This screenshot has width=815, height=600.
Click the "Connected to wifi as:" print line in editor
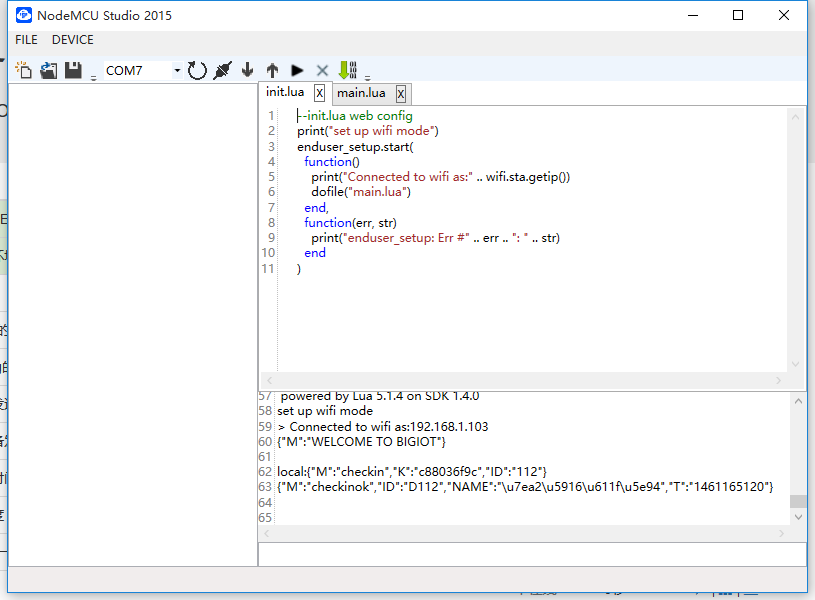pyautogui.click(x=441, y=177)
